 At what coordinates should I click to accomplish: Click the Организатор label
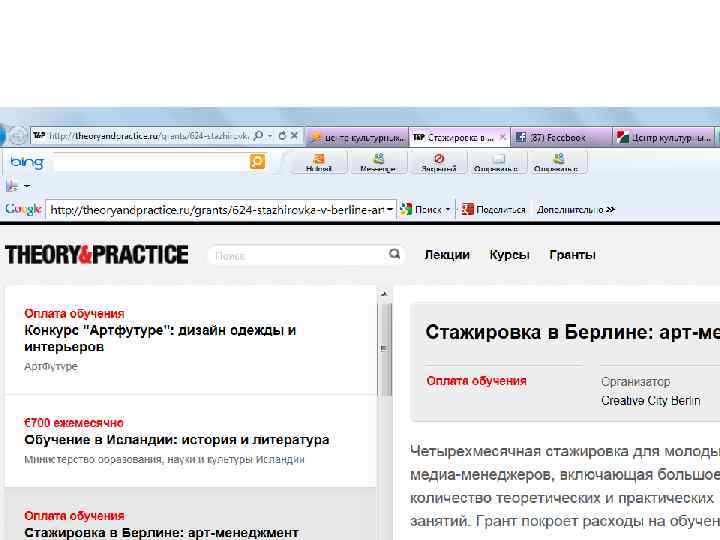pyautogui.click(x=636, y=382)
